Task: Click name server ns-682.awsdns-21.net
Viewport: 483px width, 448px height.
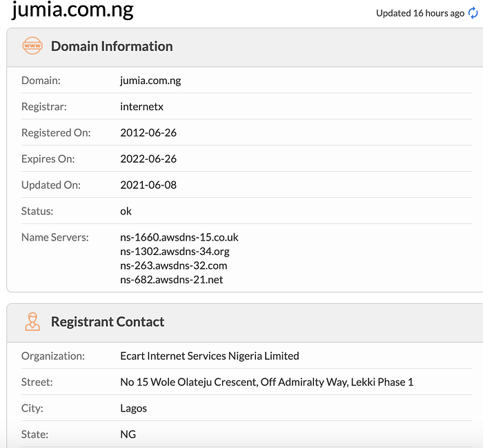Action: [171, 279]
